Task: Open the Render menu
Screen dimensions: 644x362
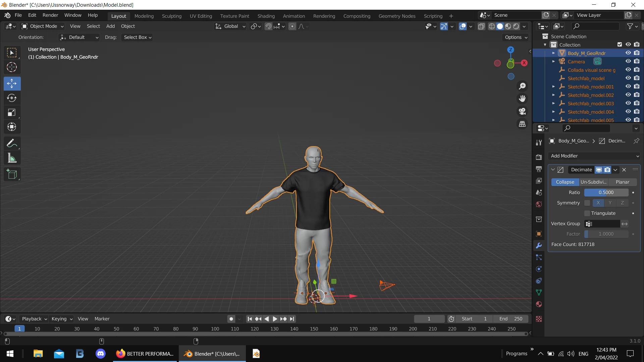Action: click(x=50, y=15)
